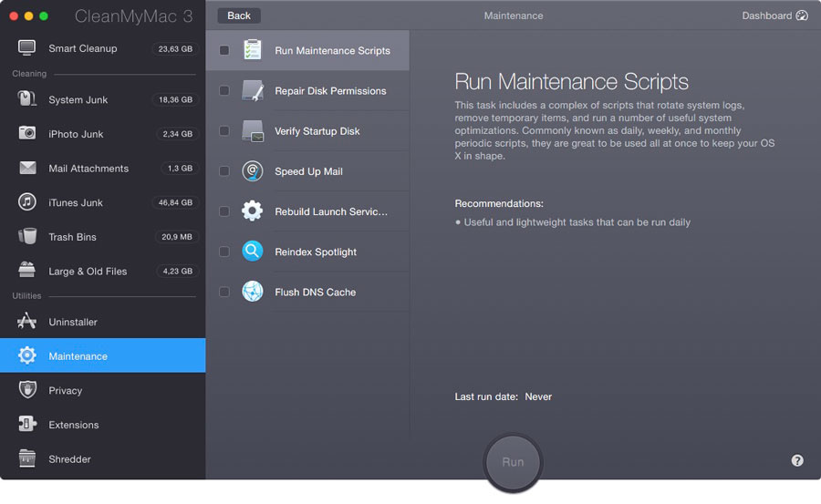821x504 pixels.
Task: Open Mail Attachments envelope icon
Action: coord(27,168)
